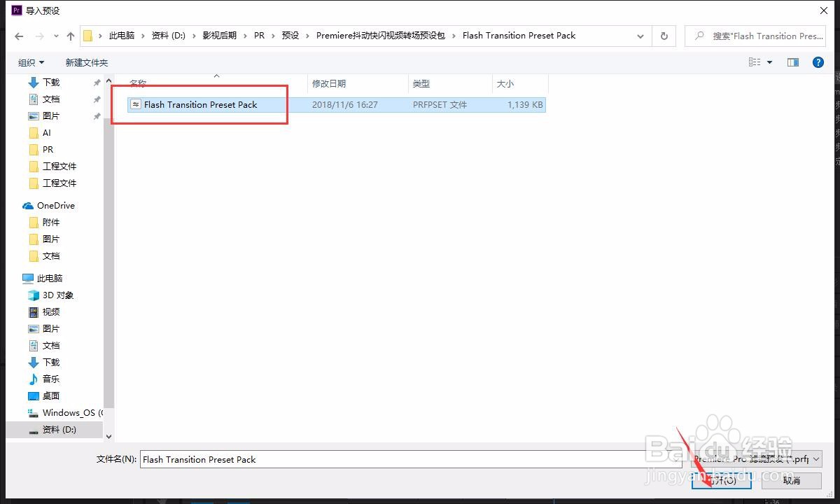Open 桌面 folder in sidebar
The image size is (840, 504).
pos(51,395)
